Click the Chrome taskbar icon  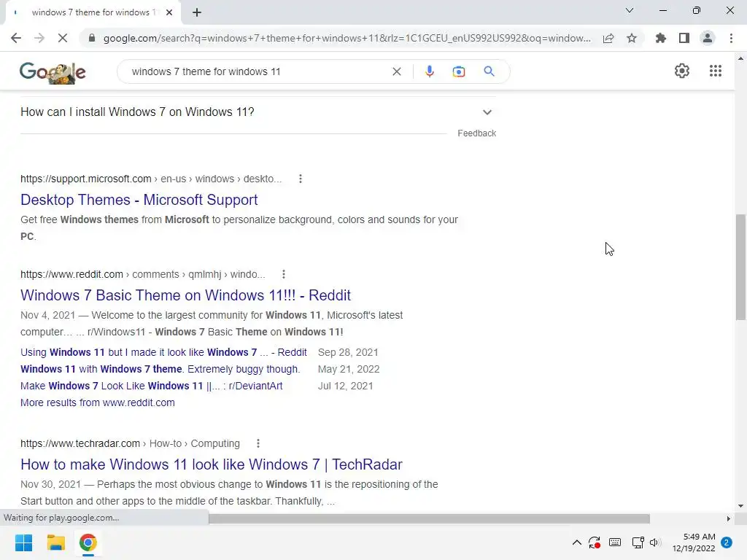pos(88,542)
